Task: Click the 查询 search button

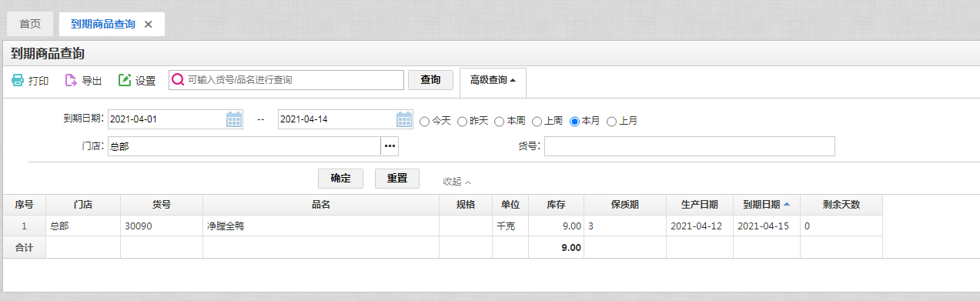Action: coord(430,80)
